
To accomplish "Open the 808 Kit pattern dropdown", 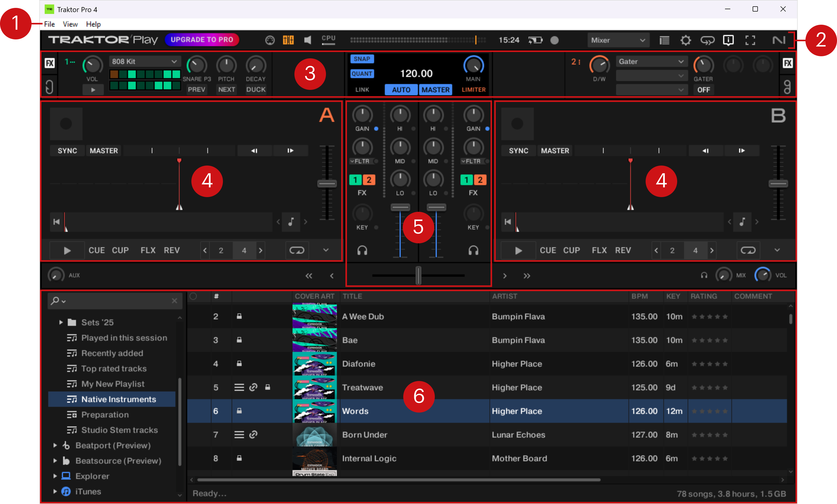I will (x=144, y=61).
